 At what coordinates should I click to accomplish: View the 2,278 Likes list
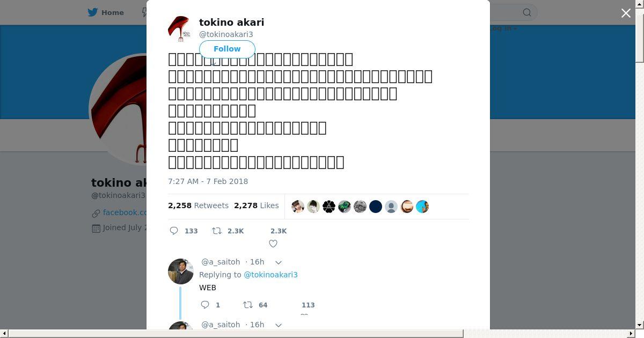(256, 205)
